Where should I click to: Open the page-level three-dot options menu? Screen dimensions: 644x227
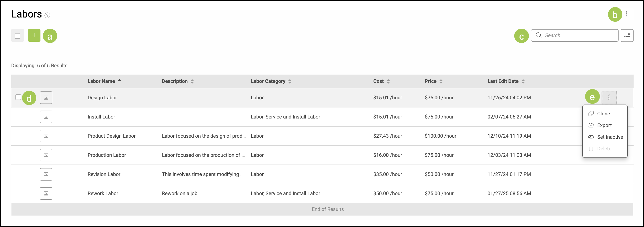pyautogui.click(x=626, y=14)
